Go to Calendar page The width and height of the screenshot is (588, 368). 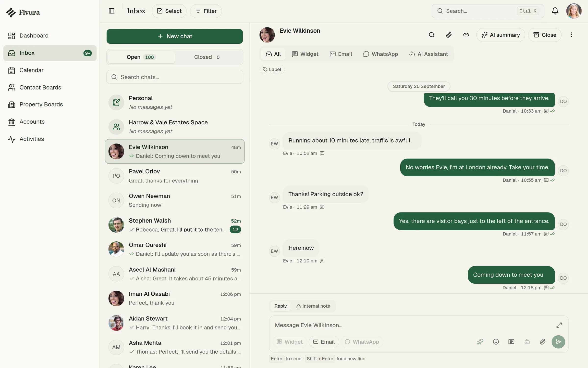(50, 70)
